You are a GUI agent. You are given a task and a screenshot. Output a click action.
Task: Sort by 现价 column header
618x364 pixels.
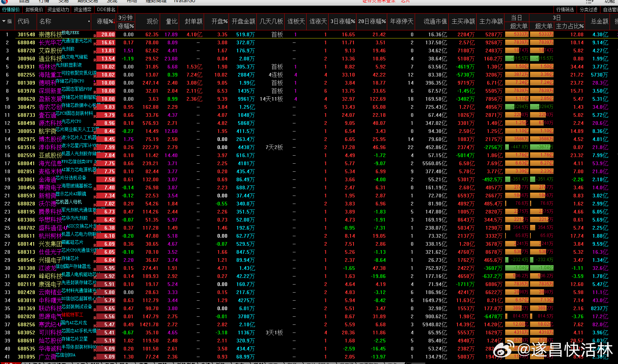click(x=152, y=22)
